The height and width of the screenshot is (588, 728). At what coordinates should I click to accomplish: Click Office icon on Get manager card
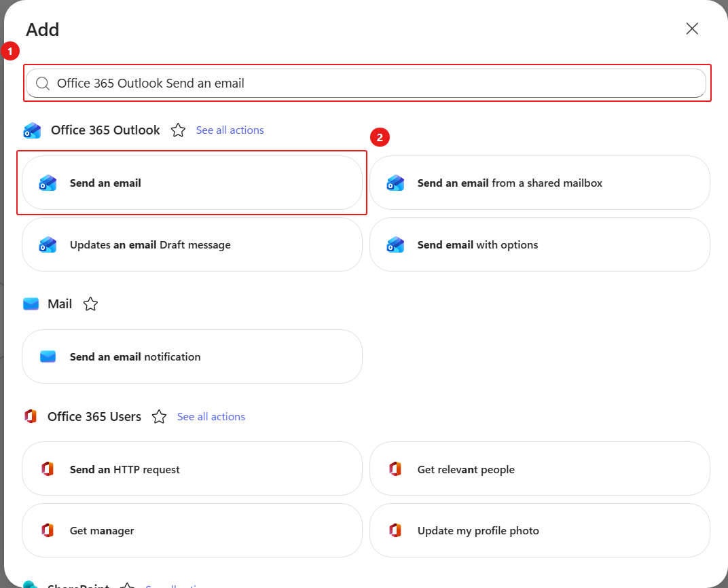pyautogui.click(x=48, y=530)
